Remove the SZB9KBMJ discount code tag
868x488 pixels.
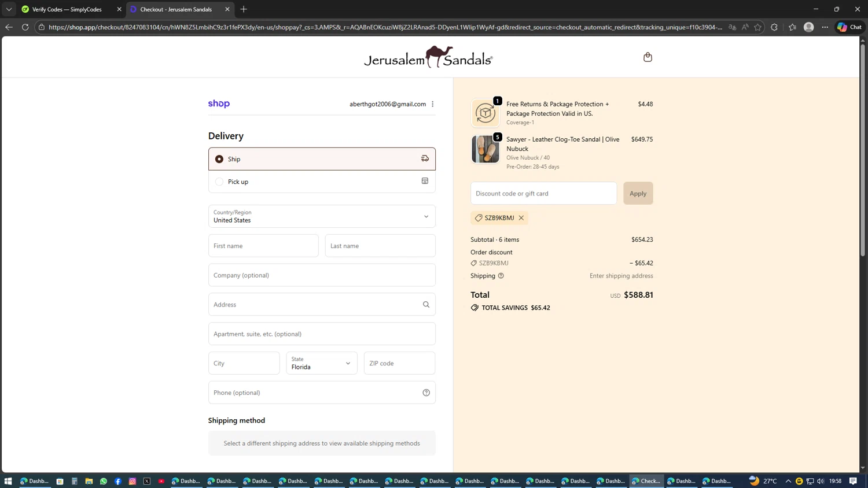[x=521, y=218]
